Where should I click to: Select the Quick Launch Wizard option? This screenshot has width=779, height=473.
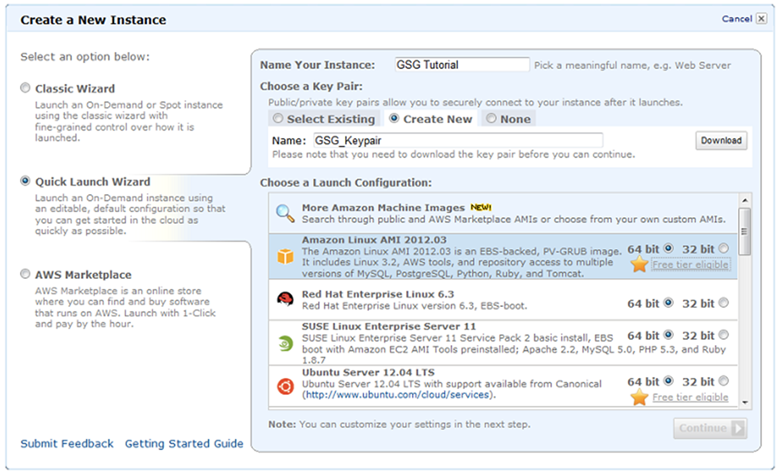[25, 181]
